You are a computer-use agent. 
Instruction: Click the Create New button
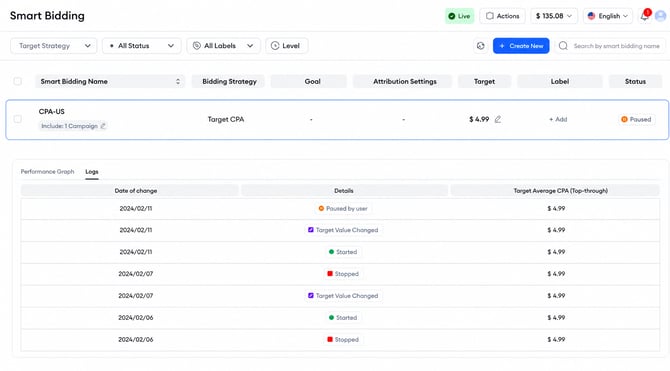[521, 46]
